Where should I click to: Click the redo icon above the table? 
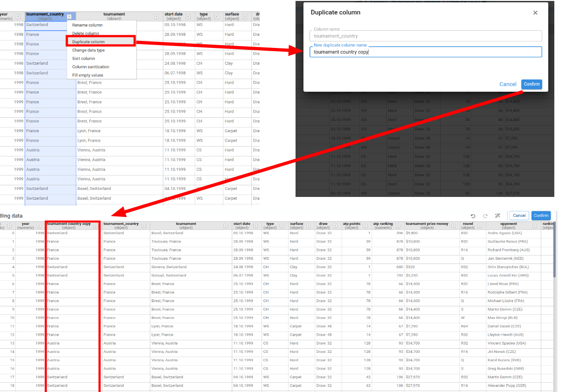click(485, 216)
